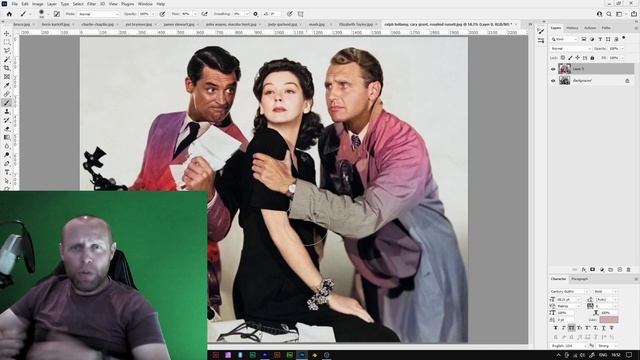
Task: Open the brush preset picker arrow
Action: (48, 14)
